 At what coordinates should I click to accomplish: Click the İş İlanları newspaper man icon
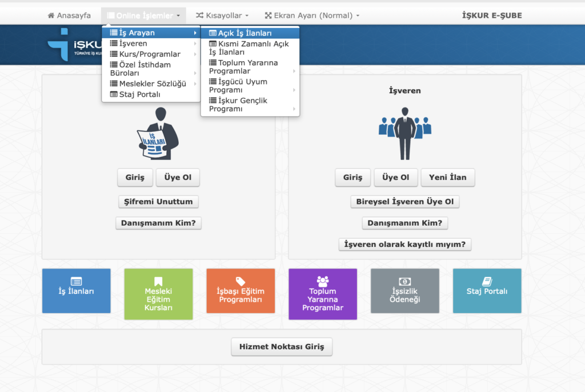158,134
